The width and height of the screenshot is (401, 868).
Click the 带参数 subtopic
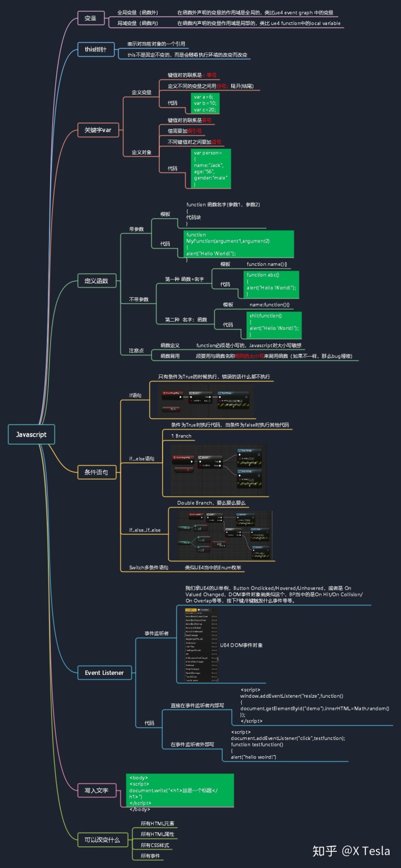pos(136,229)
